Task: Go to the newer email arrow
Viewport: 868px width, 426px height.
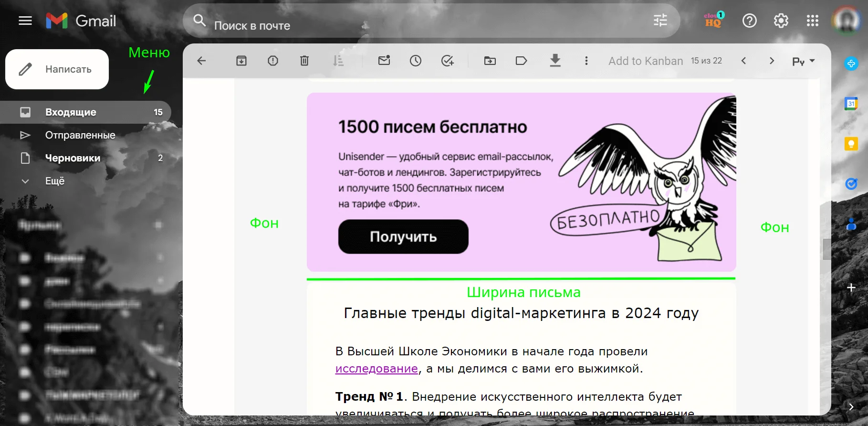Action: [x=743, y=61]
